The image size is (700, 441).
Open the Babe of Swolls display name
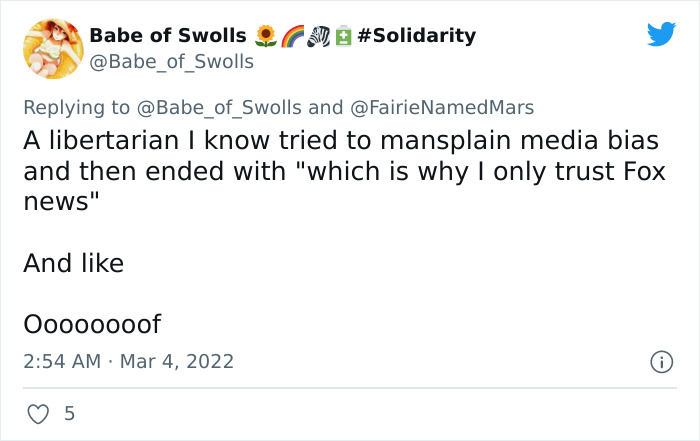[168, 35]
